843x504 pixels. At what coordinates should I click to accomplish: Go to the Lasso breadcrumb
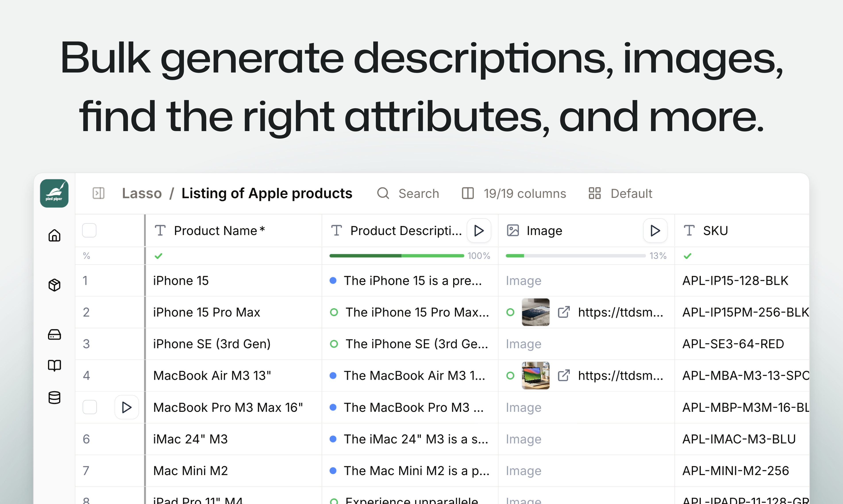pos(142,193)
